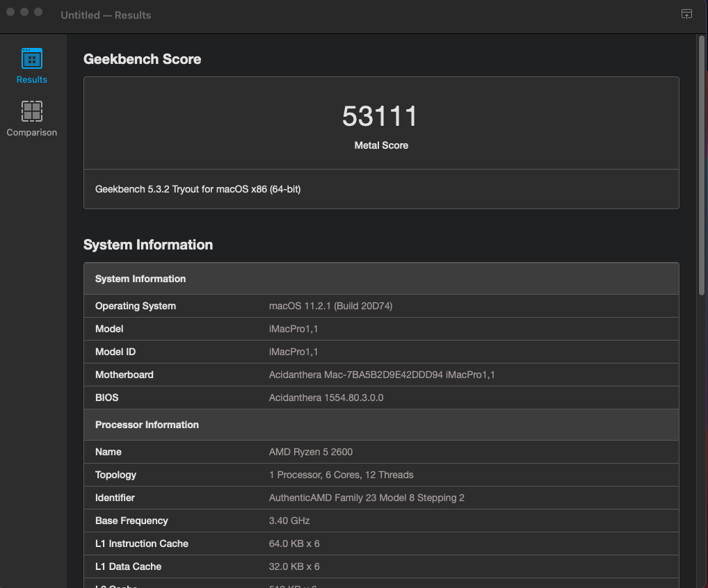Minimize the window with the middle traffic light
The height and width of the screenshot is (588, 708).
coord(24,13)
